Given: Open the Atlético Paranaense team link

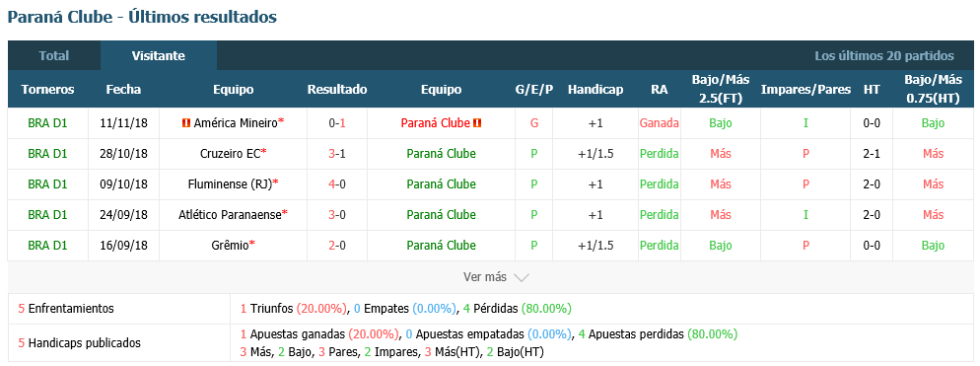Looking at the screenshot, I should (x=230, y=215).
